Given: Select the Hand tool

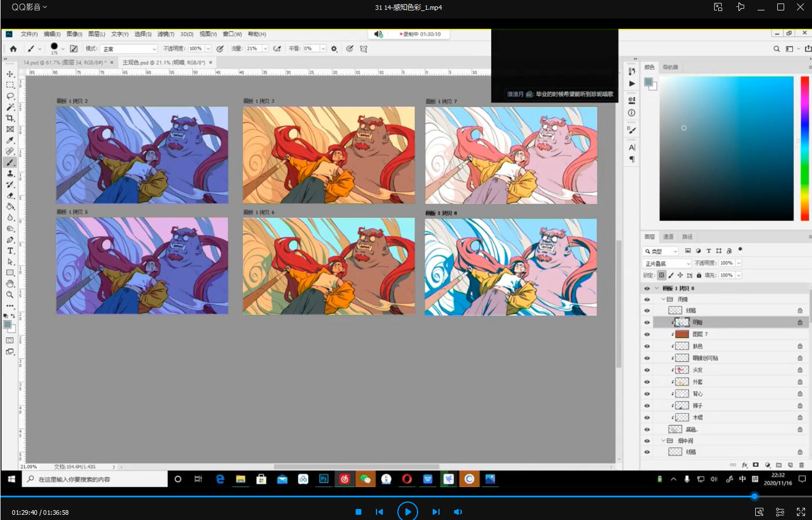Looking at the screenshot, I should [x=10, y=284].
